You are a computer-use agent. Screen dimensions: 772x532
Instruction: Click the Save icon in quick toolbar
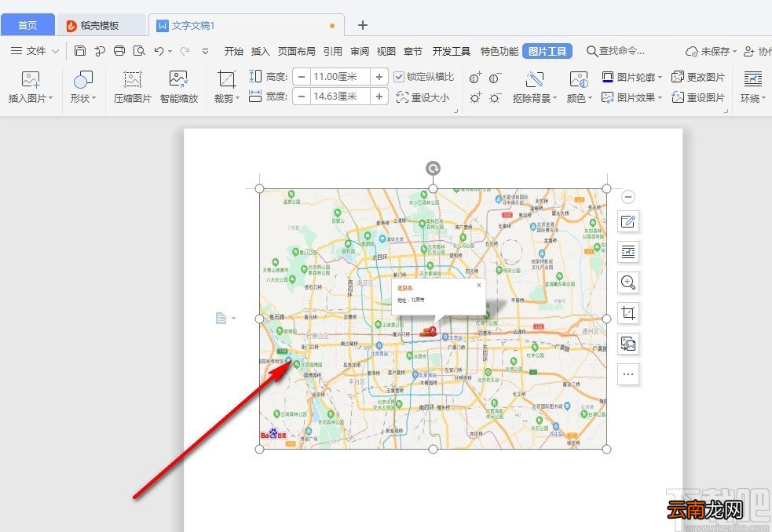(x=80, y=51)
